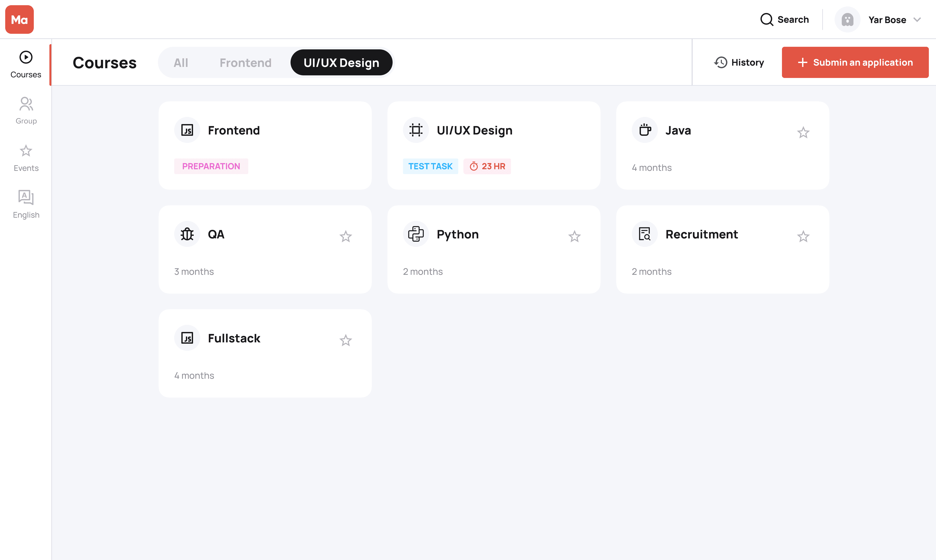Open the History link
This screenshot has height=560, width=936.
pyautogui.click(x=739, y=63)
